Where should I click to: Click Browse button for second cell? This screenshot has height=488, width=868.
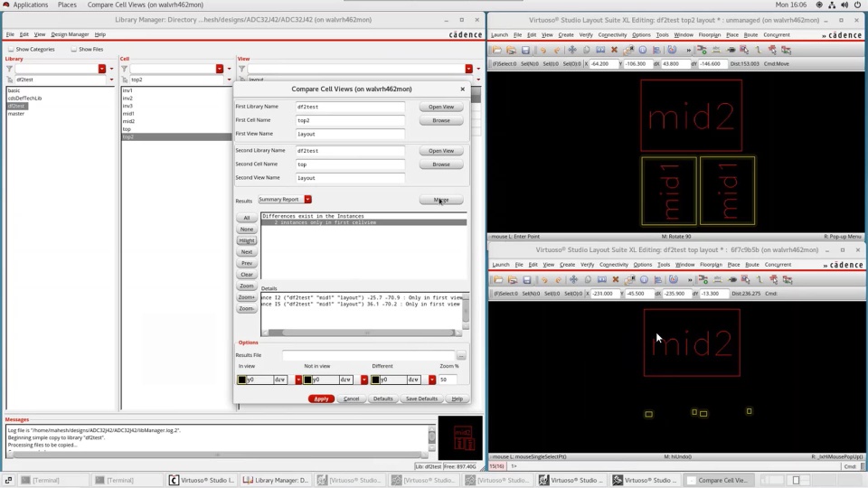[x=441, y=164]
